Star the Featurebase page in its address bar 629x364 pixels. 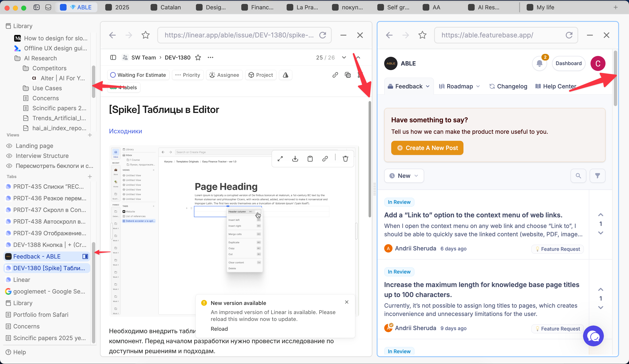422,35
